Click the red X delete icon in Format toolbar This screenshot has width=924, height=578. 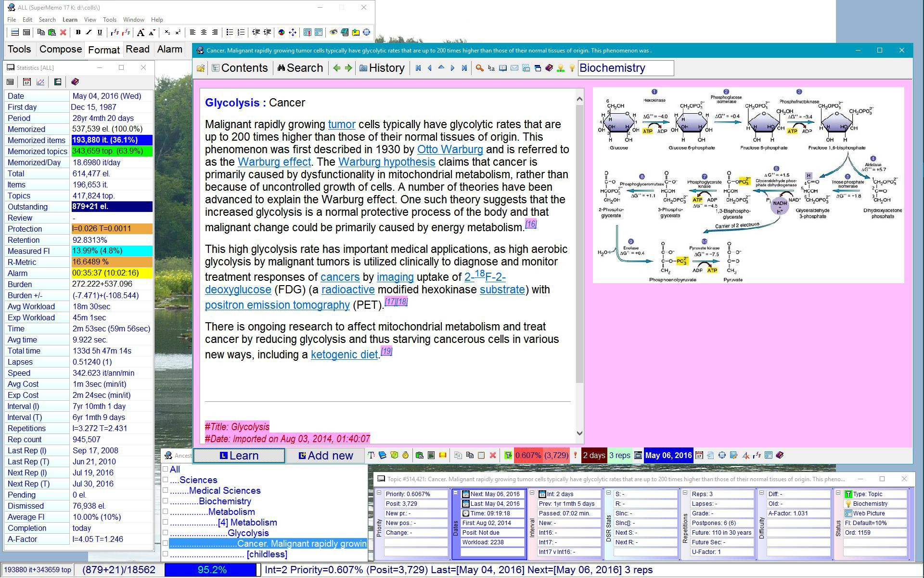pos(63,32)
